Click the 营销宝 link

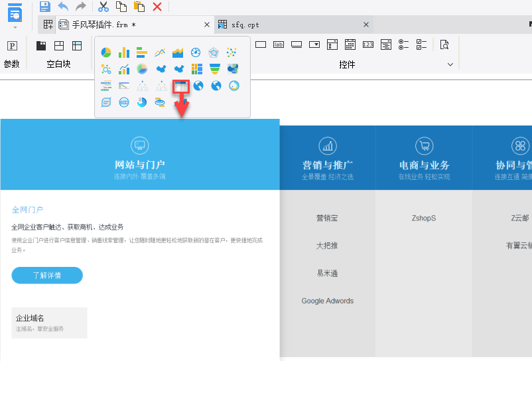click(327, 218)
